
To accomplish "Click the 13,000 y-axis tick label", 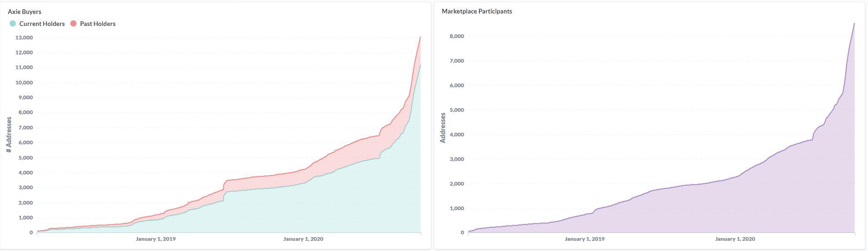I will [24, 38].
